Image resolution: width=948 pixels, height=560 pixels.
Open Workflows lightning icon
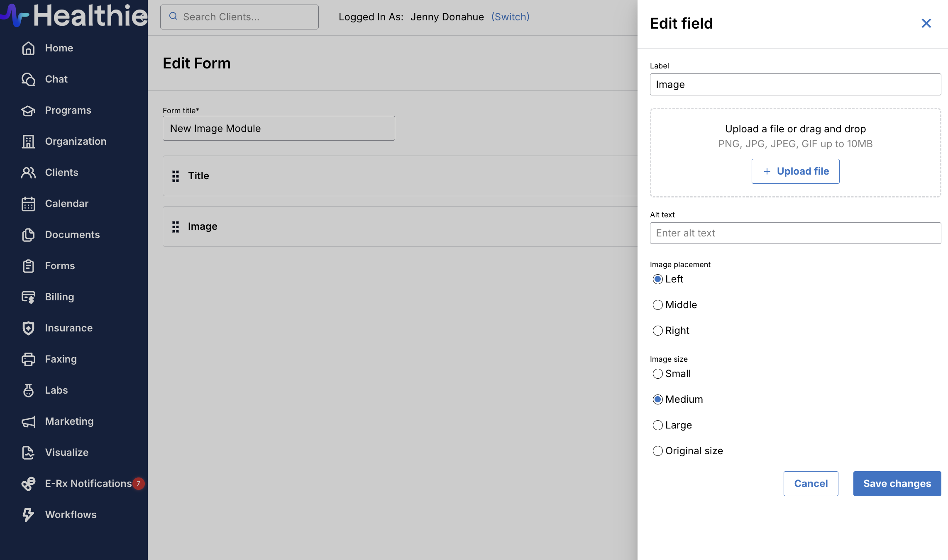click(28, 515)
